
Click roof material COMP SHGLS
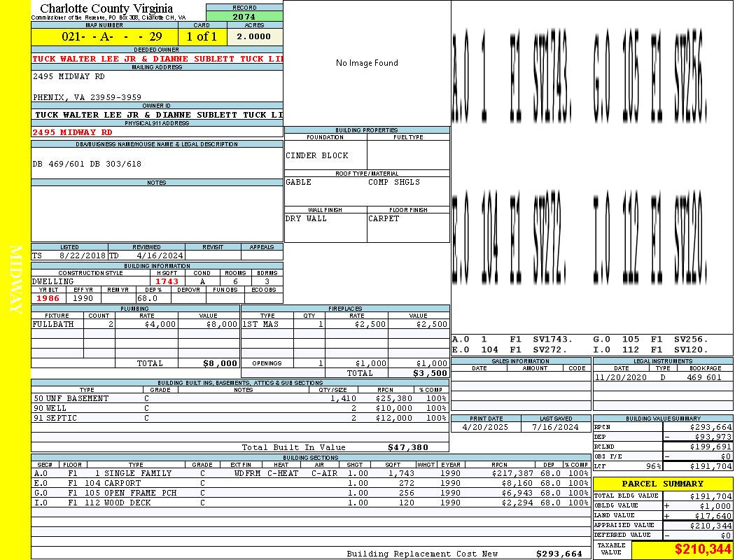(x=393, y=182)
